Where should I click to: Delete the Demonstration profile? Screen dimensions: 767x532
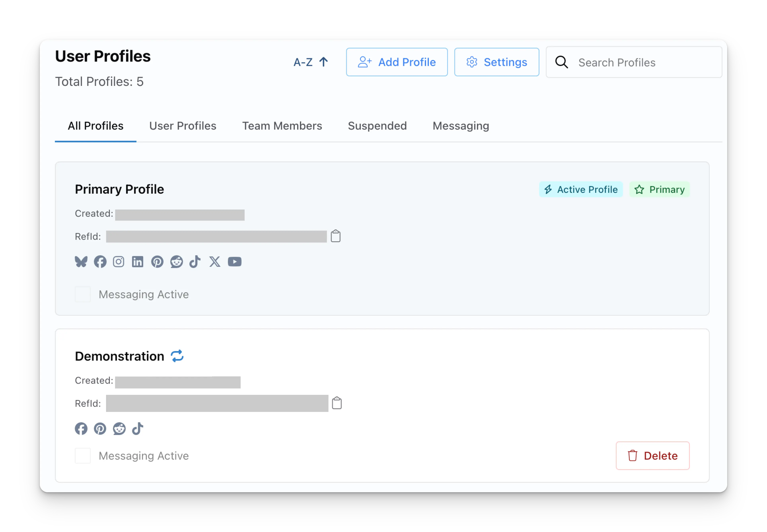[x=652, y=456]
